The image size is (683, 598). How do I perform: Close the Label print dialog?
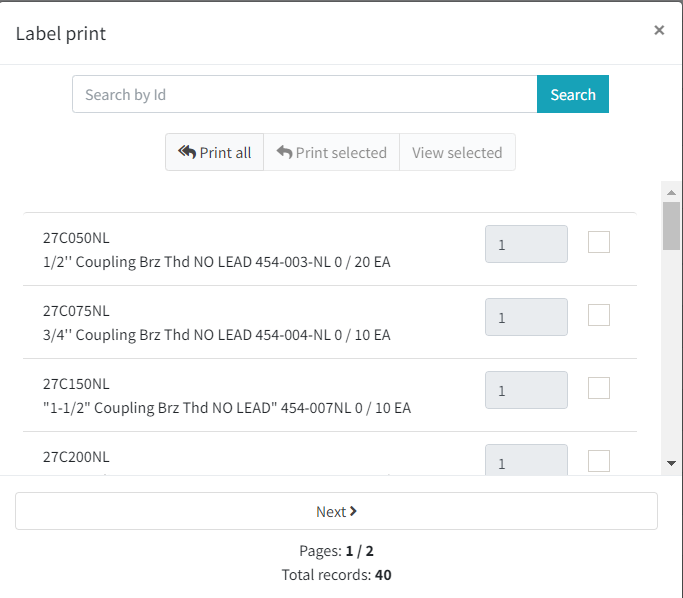(x=659, y=30)
